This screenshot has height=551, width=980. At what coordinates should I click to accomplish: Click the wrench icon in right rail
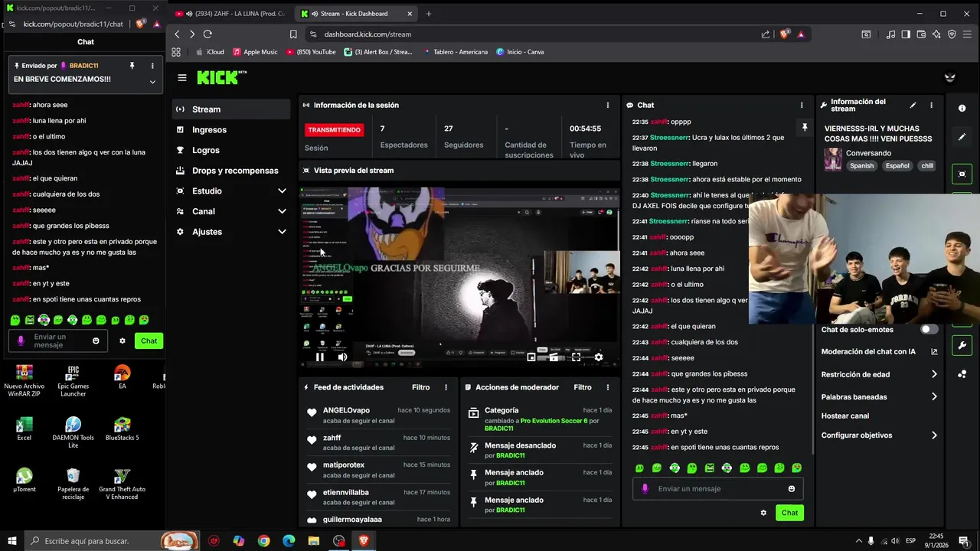[962, 345]
